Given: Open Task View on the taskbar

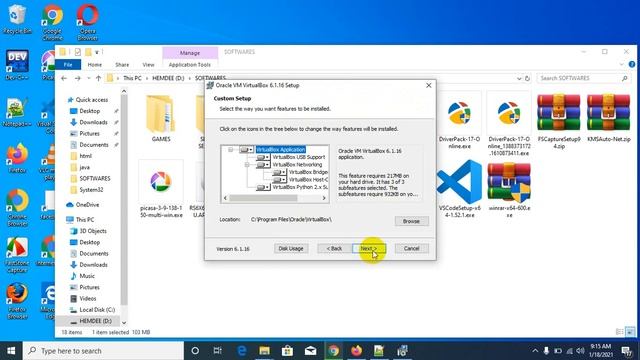Looking at the screenshot, I should [x=218, y=351].
